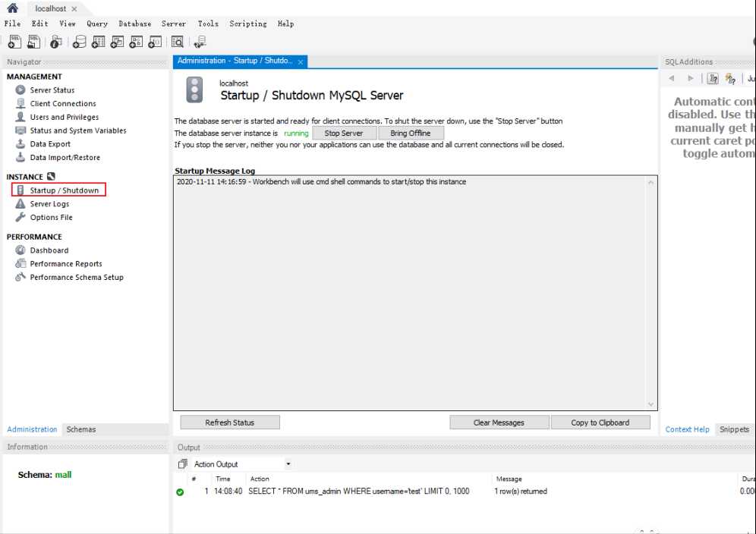Image resolution: width=756 pixels, height=534 pixels.
Task: Click the create new view icon
Action: 117,42
